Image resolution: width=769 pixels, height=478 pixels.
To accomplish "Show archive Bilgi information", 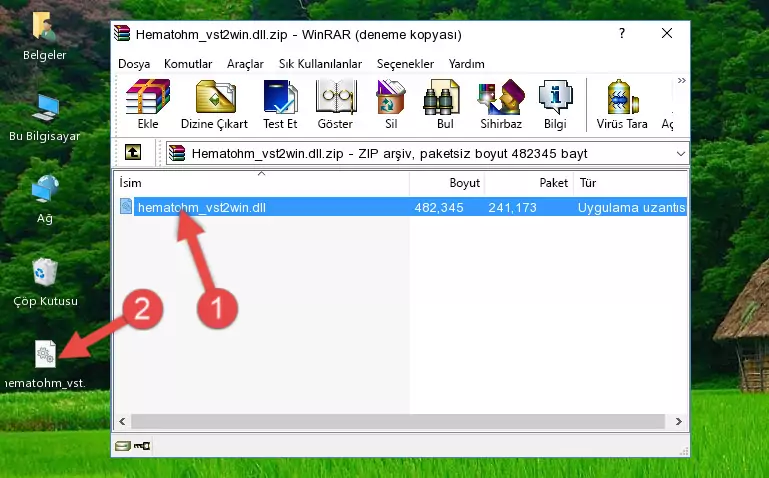I will tap(555, 104).
